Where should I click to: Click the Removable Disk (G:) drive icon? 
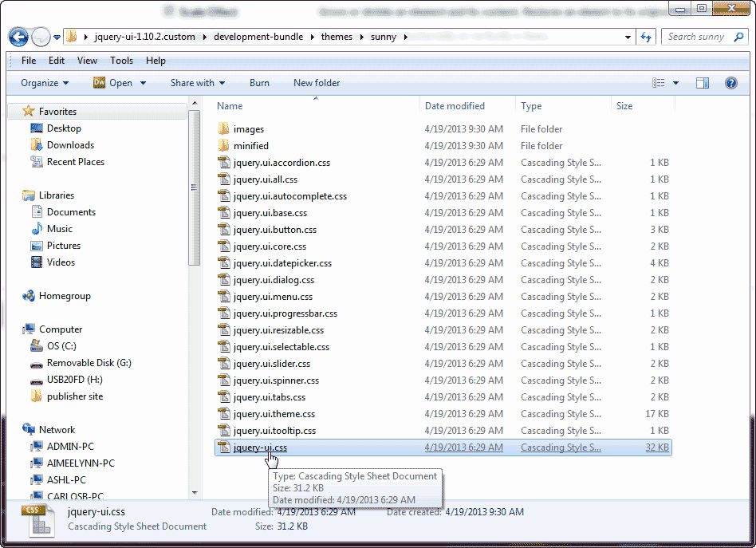coord(37,365)
